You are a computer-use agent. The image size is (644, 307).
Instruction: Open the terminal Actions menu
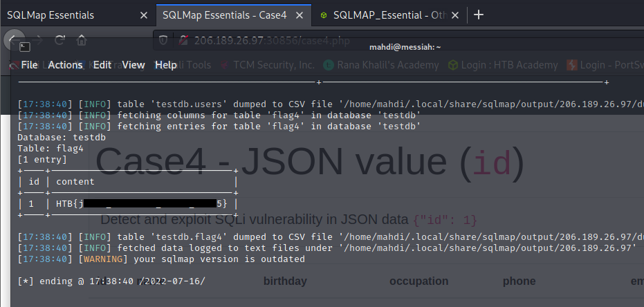(x=65, y=65)
